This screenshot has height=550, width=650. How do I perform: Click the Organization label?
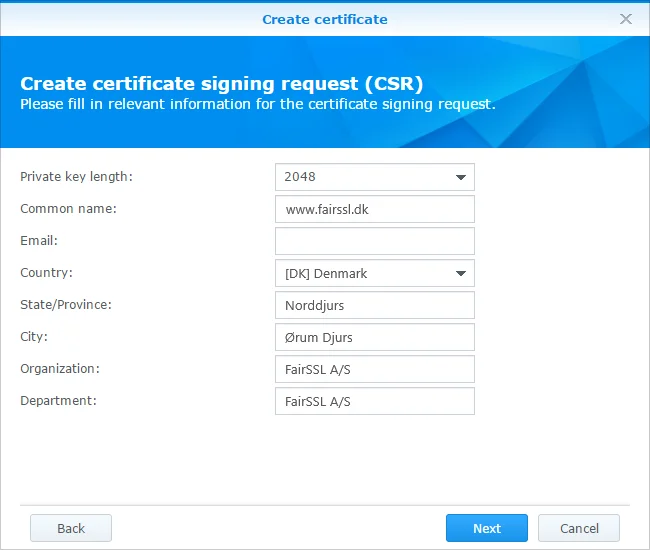coord(60,368)
